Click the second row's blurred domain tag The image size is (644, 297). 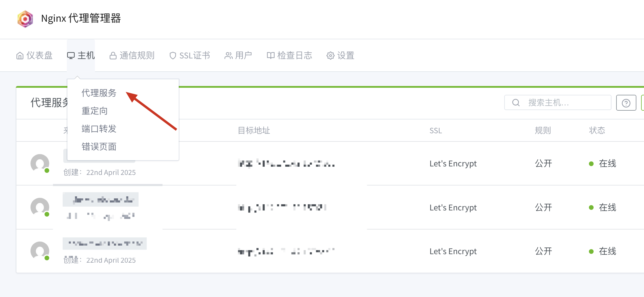coord(100,200)
